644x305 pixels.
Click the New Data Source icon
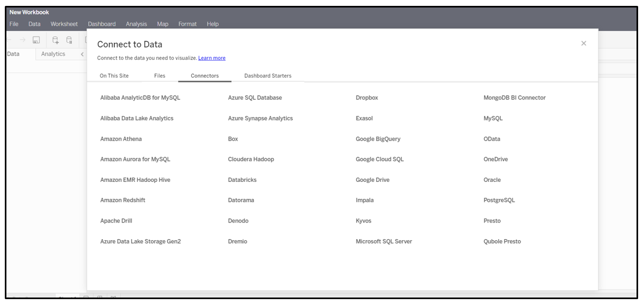coord(55,40)
